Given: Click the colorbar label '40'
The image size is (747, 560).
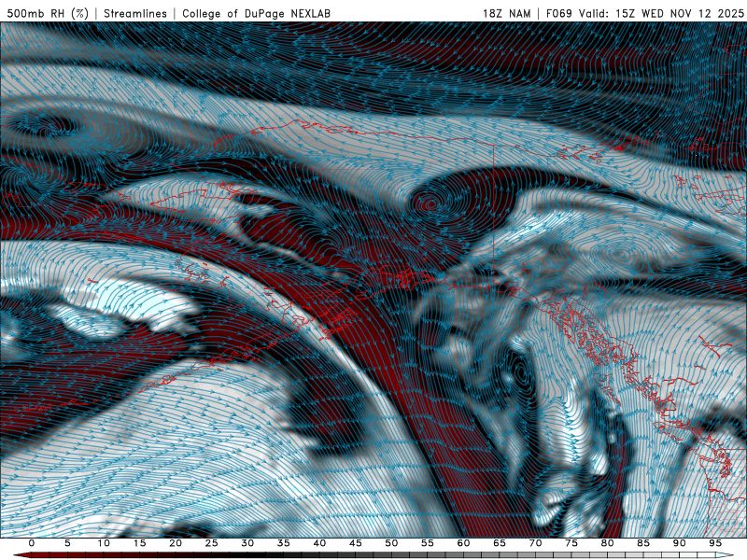Looking at the screenshot, I should tap(319, 543).
